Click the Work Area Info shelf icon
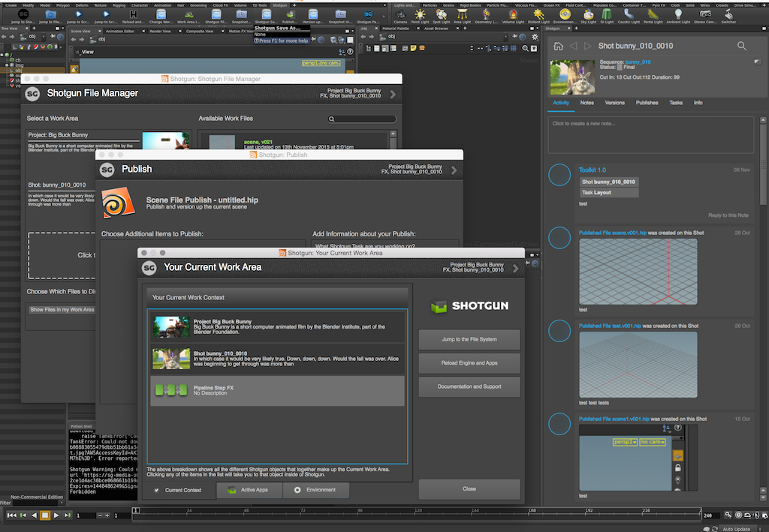Viewport: 769px width, 532px height. (x=188, y=17)
